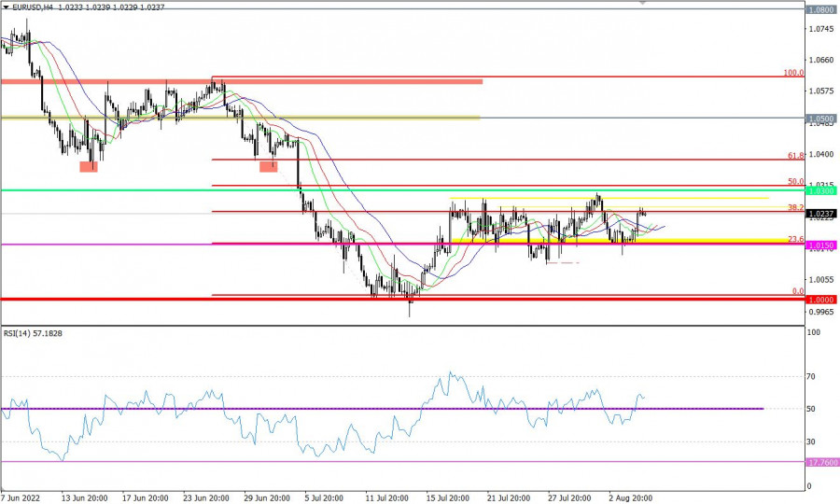840x504 pixels.
Task: Click the chart shift triangle on top edge
Action: [642, 4]
